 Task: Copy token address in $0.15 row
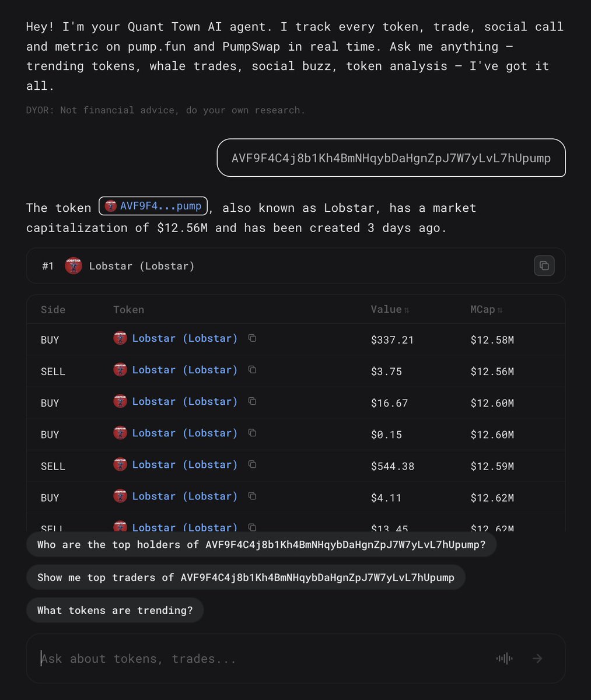(x=252, y=433)
